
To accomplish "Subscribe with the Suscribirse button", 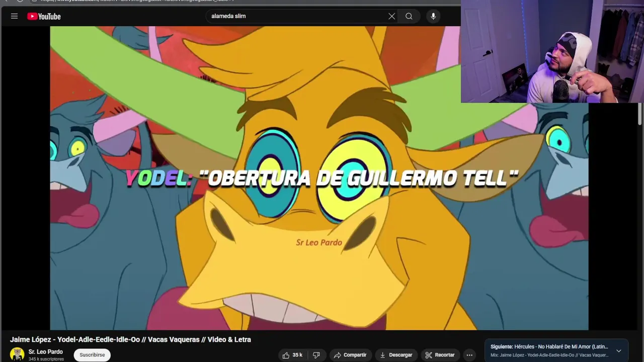I will click(92, 354).
